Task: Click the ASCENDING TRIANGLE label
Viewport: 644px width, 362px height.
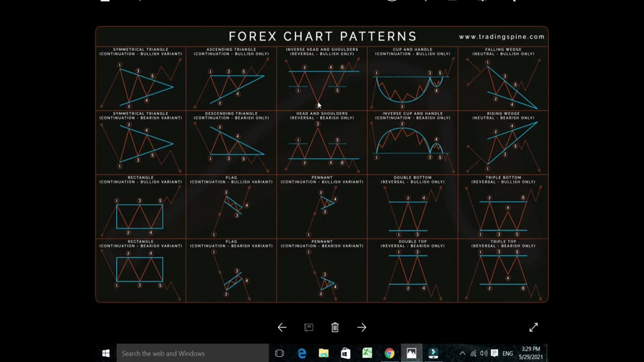Action: pyautogui.click(x=231, y=50)
